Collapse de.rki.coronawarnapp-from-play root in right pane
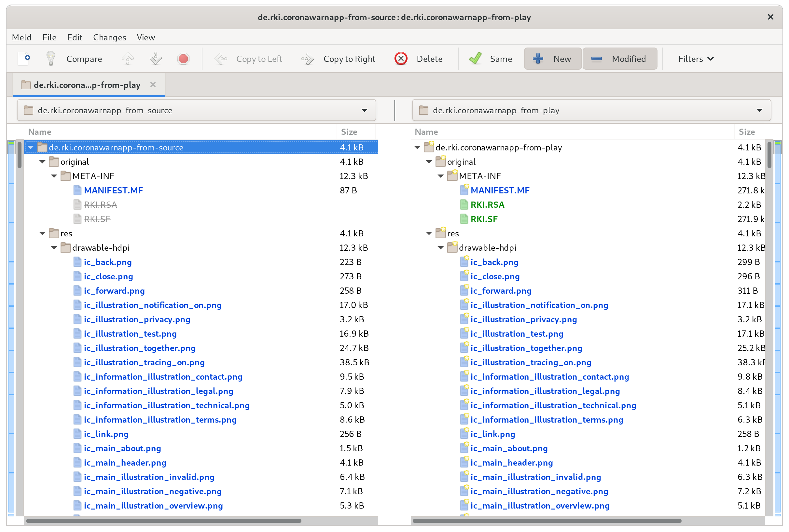This screenshot has height=532, width=789. click(x=418, y=147)
